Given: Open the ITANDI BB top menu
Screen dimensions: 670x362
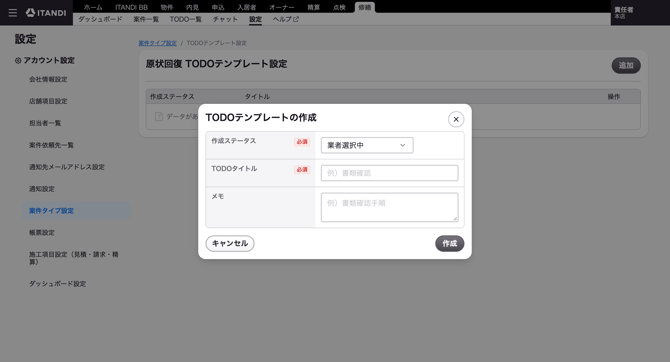Looking at the screenshot, I should [x=131, y=7].
